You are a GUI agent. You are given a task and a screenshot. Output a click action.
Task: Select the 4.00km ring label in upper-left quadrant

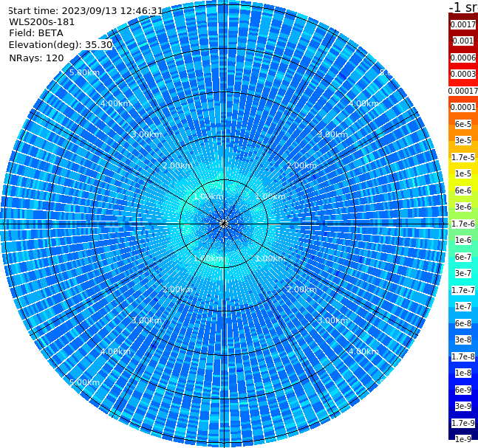115,103
